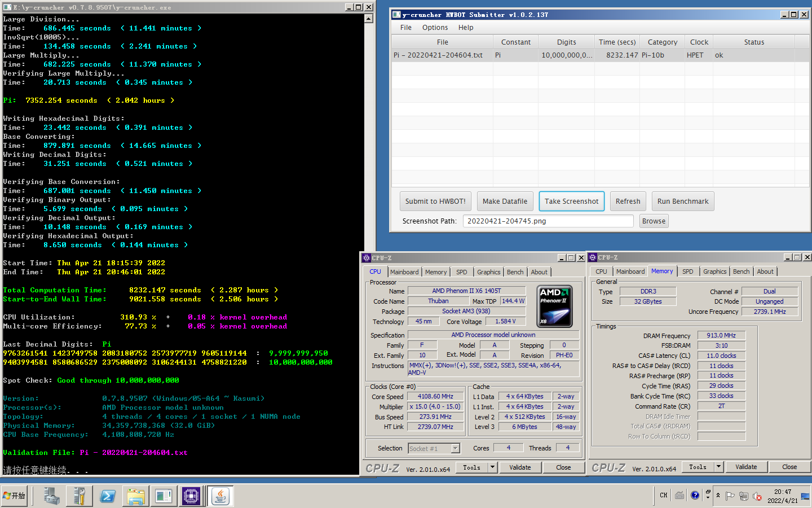Screen dimensions: 812x508
Task: Click the Tools button in left CPU-Z
Action: (x=472, y=467)
